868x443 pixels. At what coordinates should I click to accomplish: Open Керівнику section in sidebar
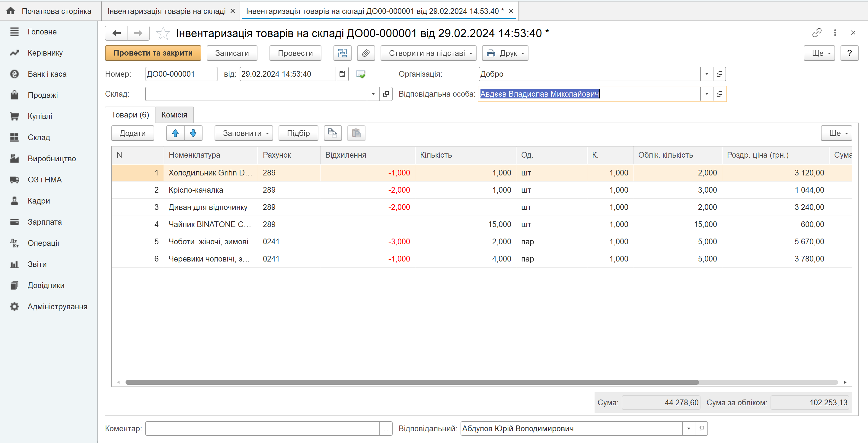tap(45, 53)
